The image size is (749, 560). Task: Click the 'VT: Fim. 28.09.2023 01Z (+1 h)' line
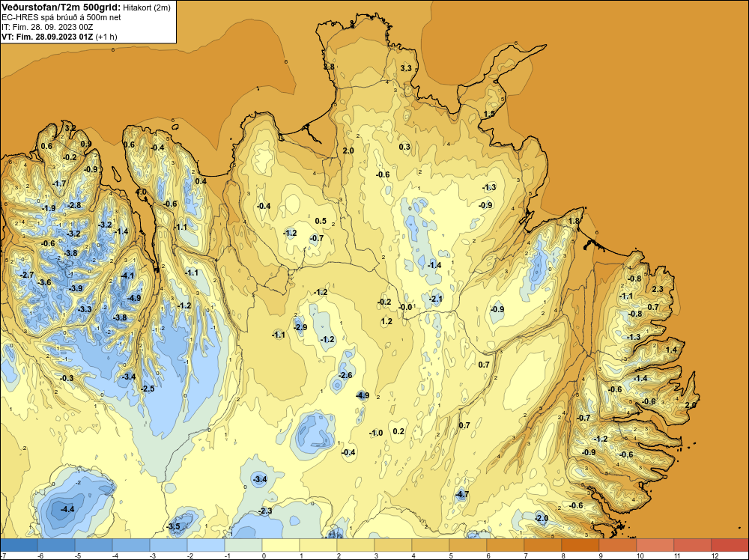59,37
